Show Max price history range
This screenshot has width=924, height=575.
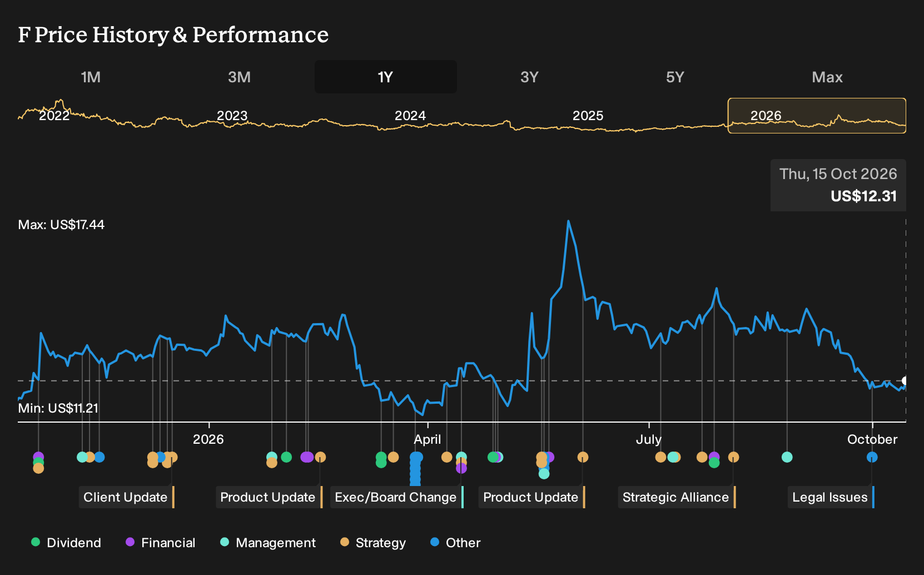coord(827,77)
